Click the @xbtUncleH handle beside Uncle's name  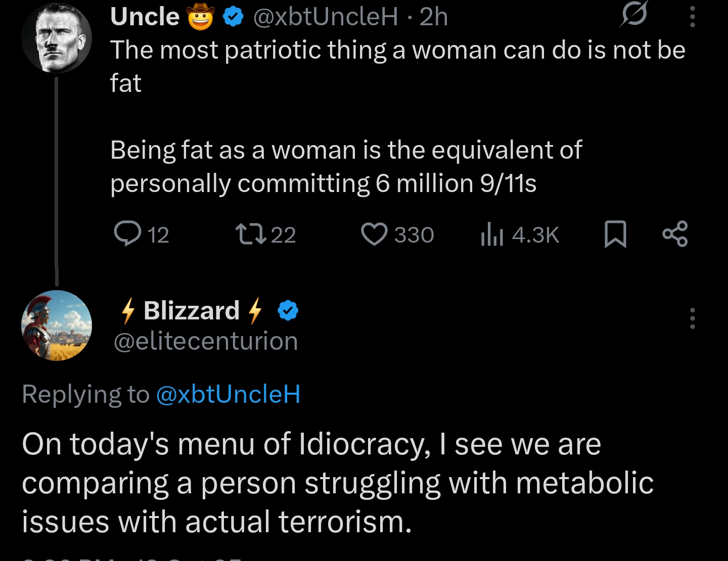325,17
